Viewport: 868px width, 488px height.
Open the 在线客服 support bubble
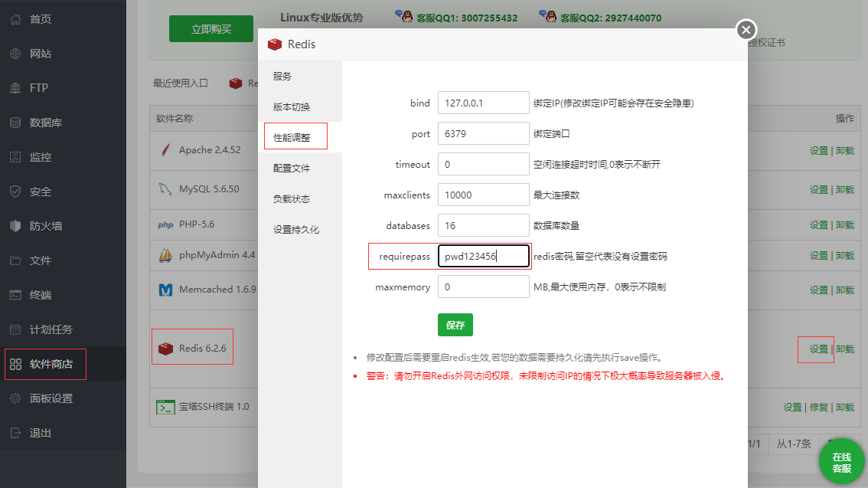pos(842,462)
